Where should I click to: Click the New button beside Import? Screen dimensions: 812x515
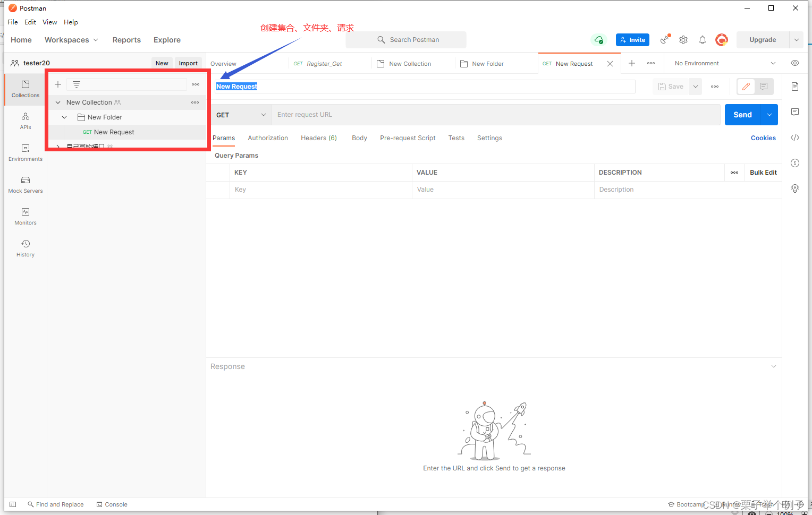point(162,63)
